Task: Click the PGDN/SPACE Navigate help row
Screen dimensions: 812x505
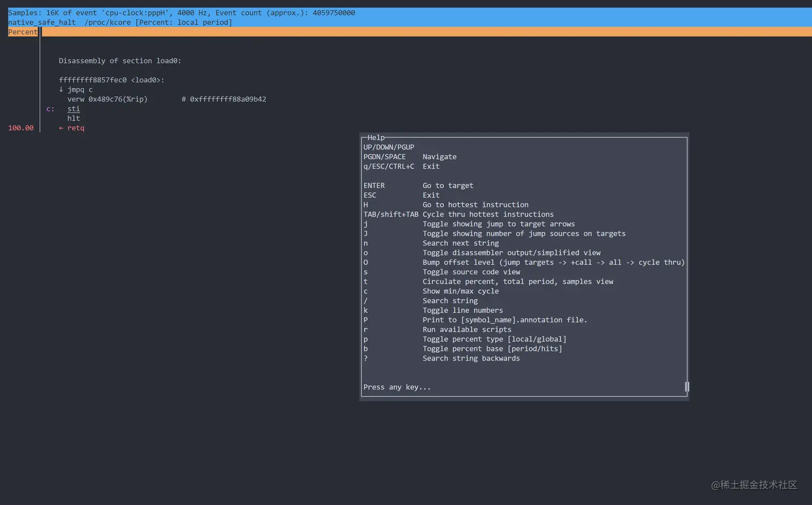Action: click(410, 157)
